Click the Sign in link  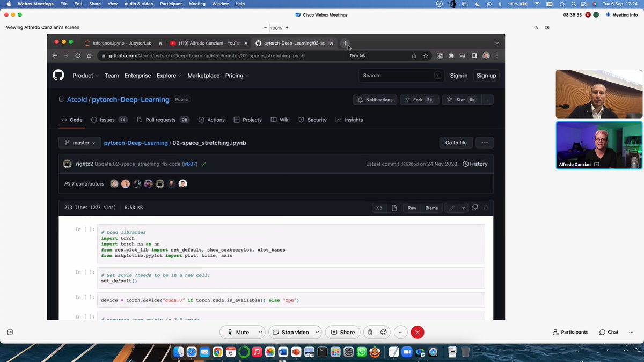(x=458, y=76)
